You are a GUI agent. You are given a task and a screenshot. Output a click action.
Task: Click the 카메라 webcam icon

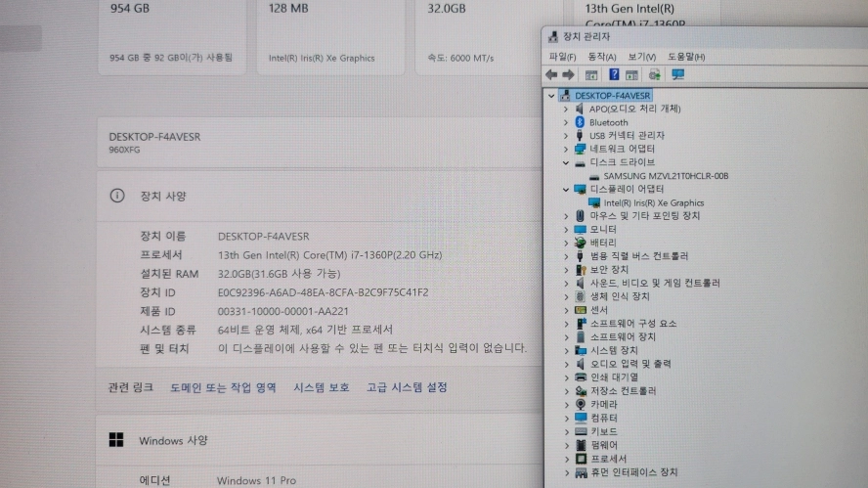[581, 404]
